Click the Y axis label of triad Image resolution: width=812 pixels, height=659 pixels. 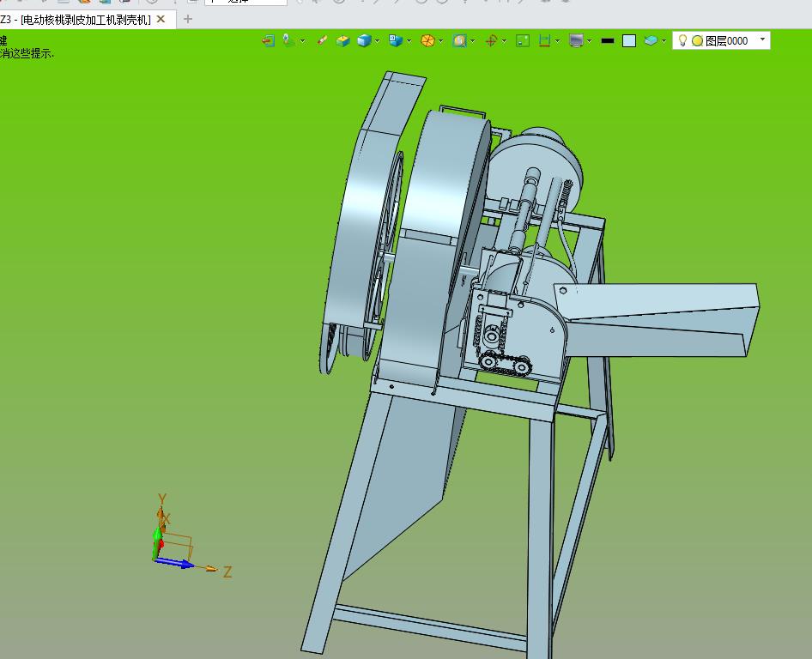(162, 499)
